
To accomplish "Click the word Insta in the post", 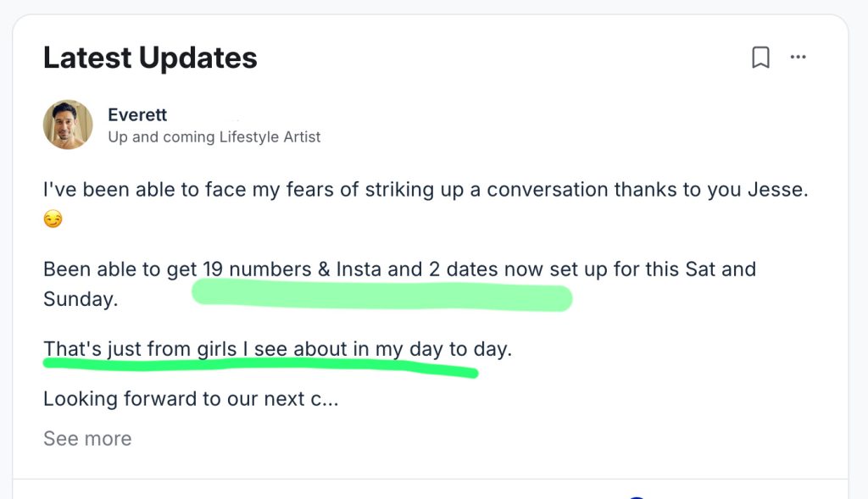I will (x=359, y=269).
